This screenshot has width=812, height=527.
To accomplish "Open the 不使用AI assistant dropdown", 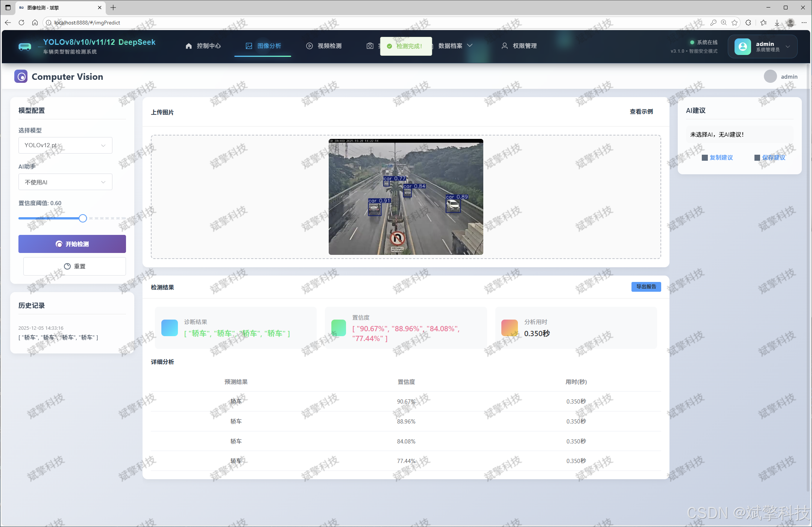I will point(65,182).
